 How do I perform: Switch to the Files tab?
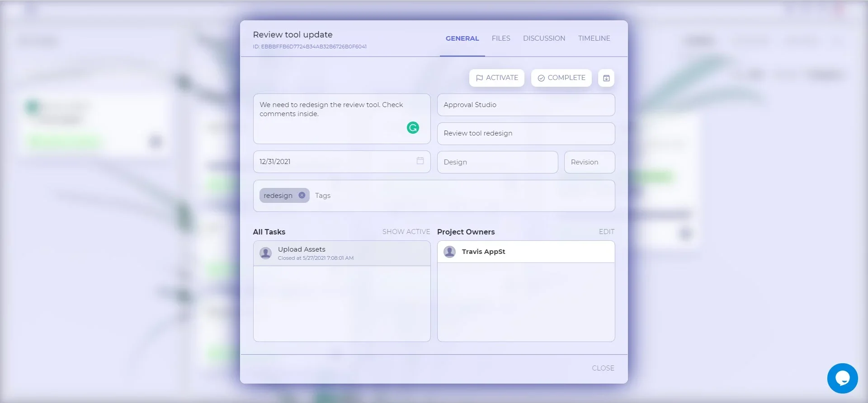pos(501,38)
